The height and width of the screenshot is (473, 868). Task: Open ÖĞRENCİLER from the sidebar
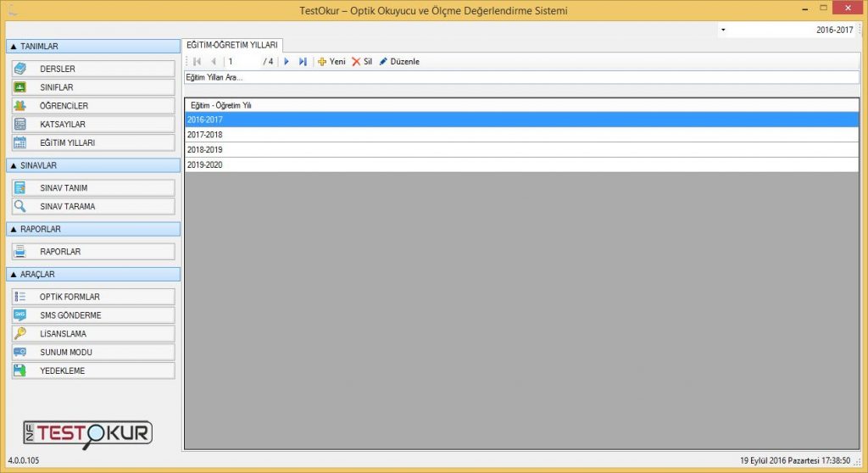coord(93,105)
